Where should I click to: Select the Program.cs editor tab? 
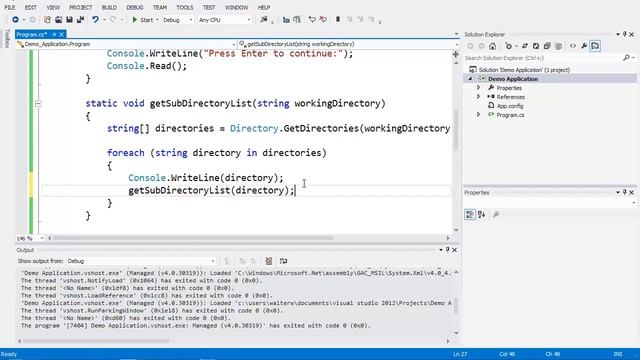click(x=32, y=34)
